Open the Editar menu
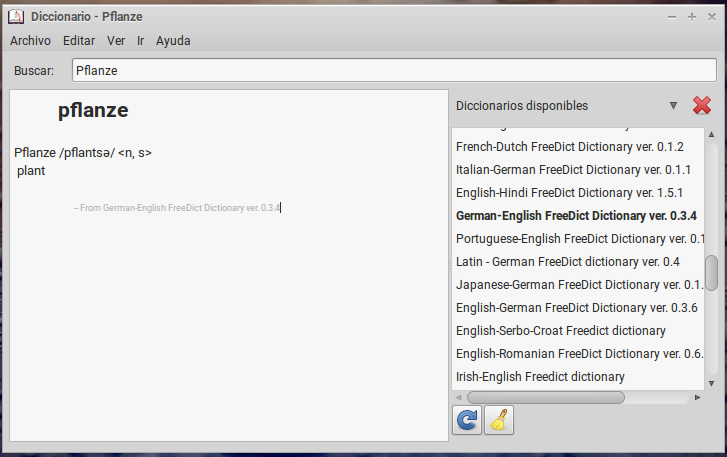 [x=79, y=41]
